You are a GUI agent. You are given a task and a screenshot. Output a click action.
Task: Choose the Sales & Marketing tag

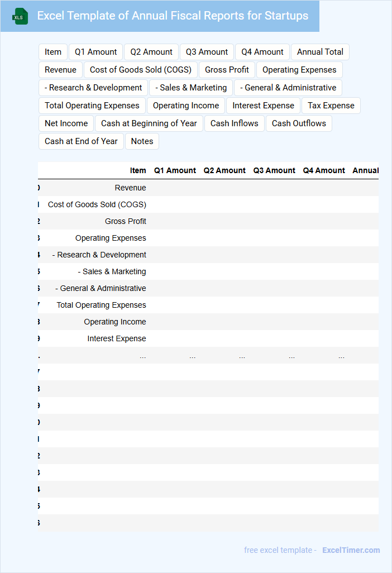click(191, 88)
